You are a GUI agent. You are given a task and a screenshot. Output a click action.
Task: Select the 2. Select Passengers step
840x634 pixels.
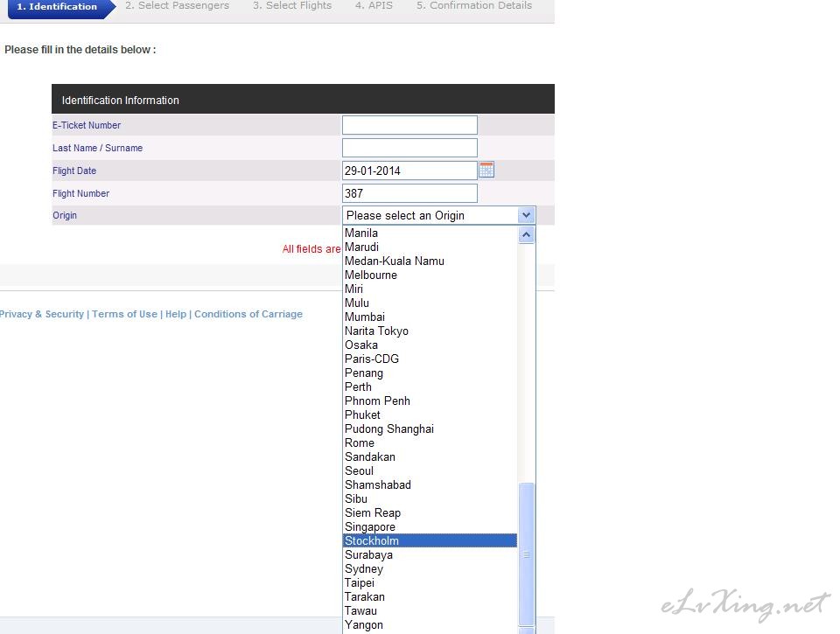[x=178, y=5]
